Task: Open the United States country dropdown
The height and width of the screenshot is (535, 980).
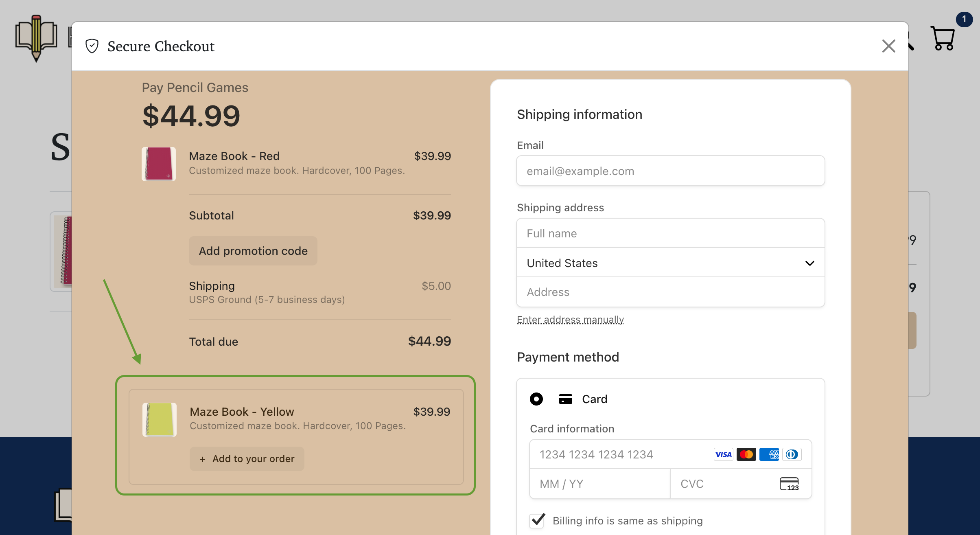Action: (670, 263)
